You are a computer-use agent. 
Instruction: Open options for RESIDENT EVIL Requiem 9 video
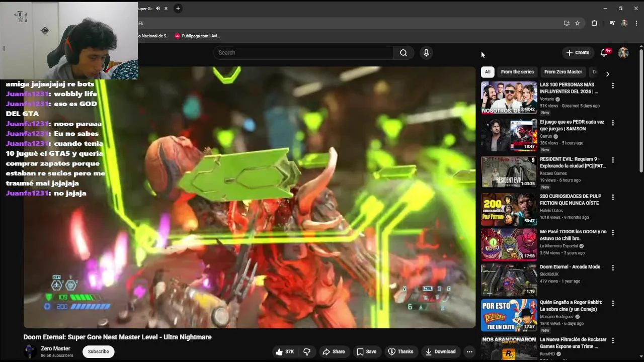[x=613, y=160]
